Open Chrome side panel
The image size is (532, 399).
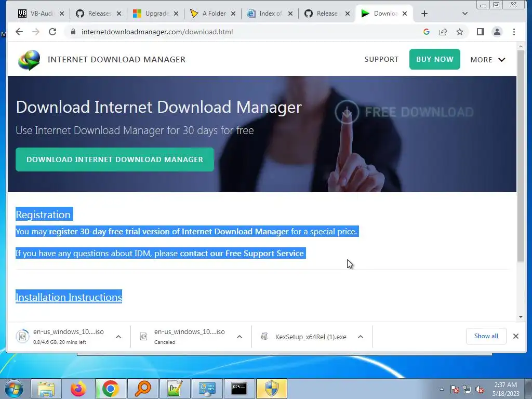click(x=481, y=32)
